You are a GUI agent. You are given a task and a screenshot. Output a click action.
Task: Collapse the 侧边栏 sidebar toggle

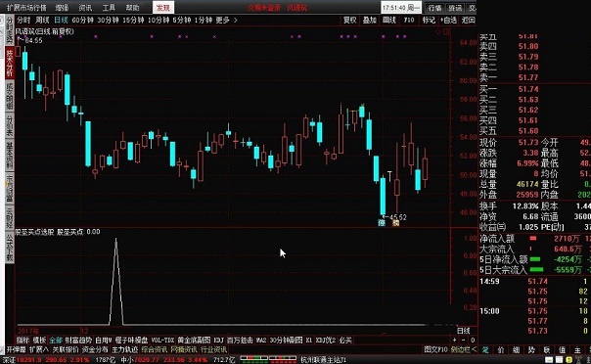coord(463,349)
